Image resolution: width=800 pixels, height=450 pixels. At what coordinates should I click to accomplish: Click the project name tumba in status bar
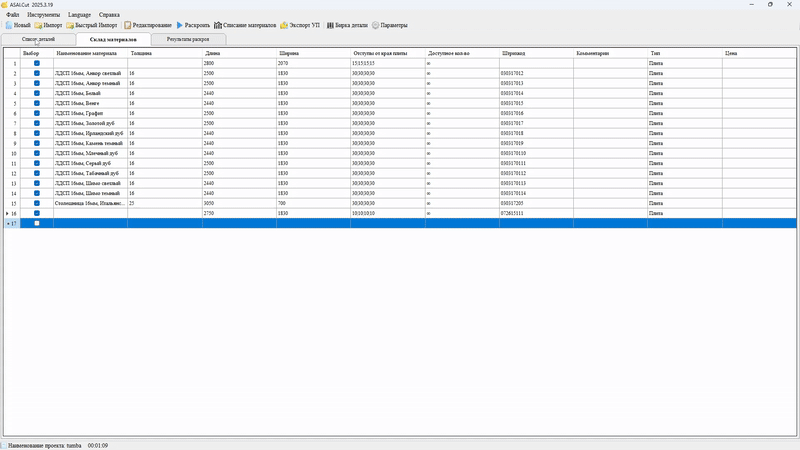(74, 445)
